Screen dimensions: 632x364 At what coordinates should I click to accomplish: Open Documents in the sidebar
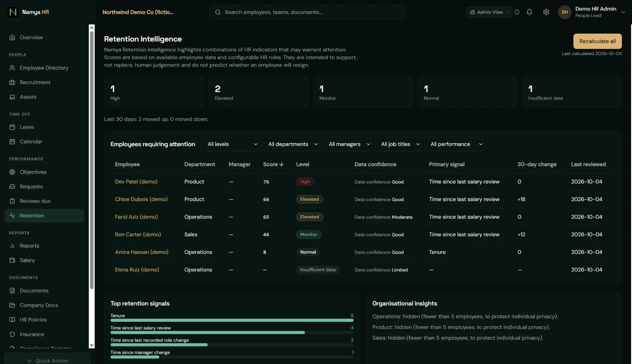pos(44,291)
